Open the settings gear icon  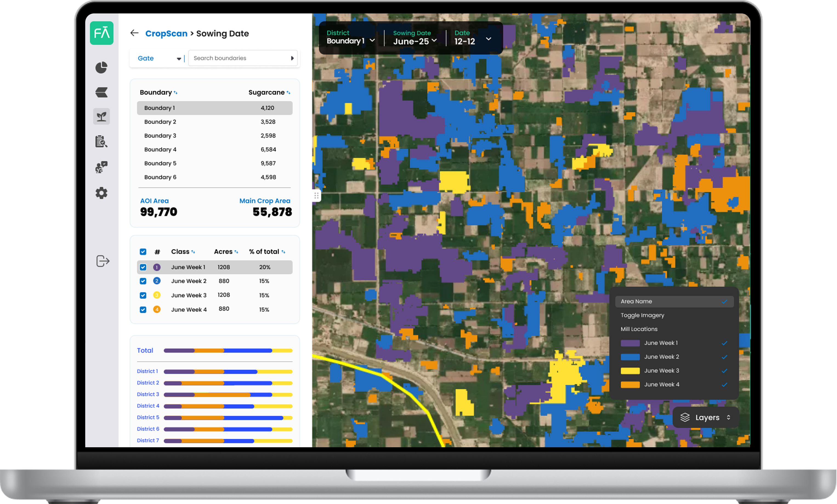coord(101,193)
